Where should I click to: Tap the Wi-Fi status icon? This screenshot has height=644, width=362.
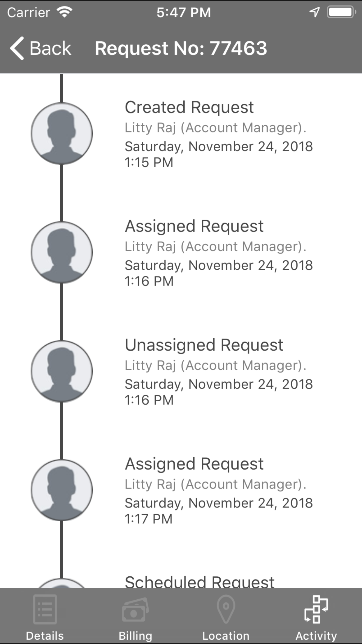65,12
